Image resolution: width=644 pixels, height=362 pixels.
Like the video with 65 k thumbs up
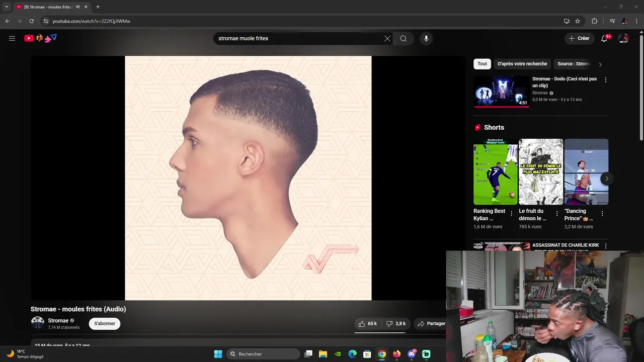(367, 324)
